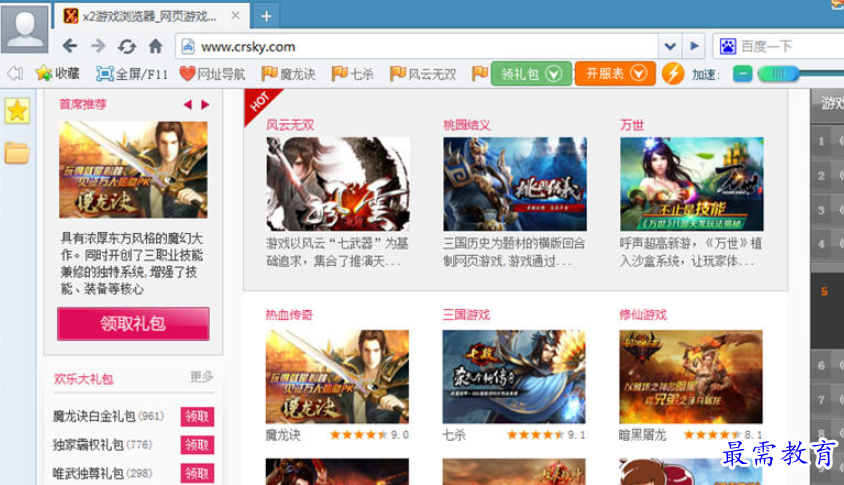844x485 pixels.
Task: Expand the 领礼包 green dropdown
Action: 531,74
